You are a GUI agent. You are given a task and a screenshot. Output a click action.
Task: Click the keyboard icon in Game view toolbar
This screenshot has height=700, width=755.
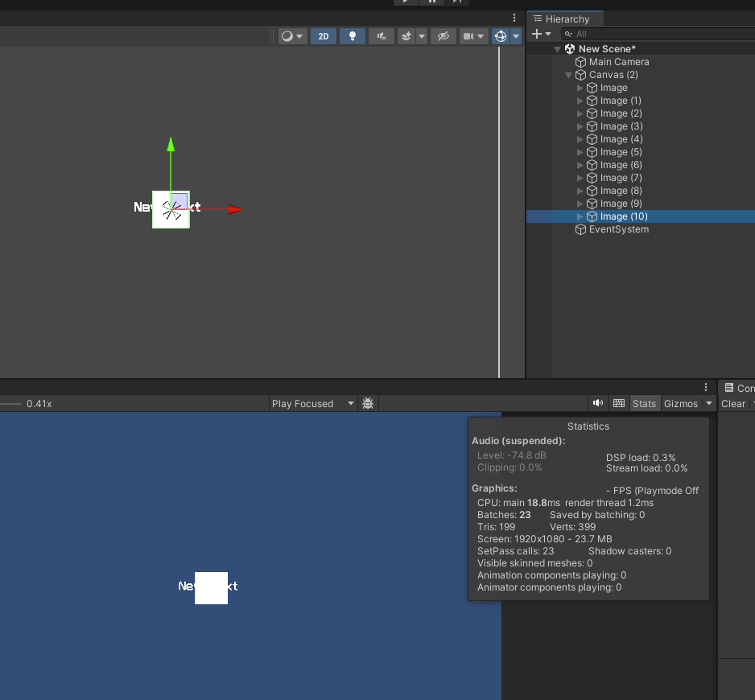point(618,403)
